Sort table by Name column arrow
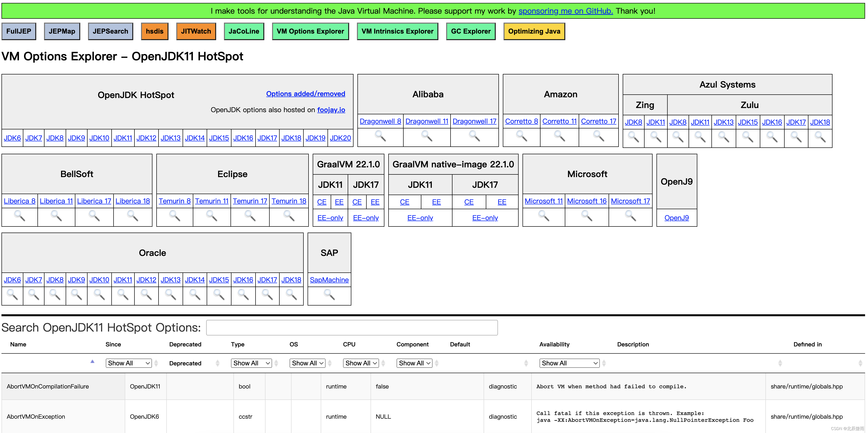This screenshot has height=433, width=868. (92, 361)
